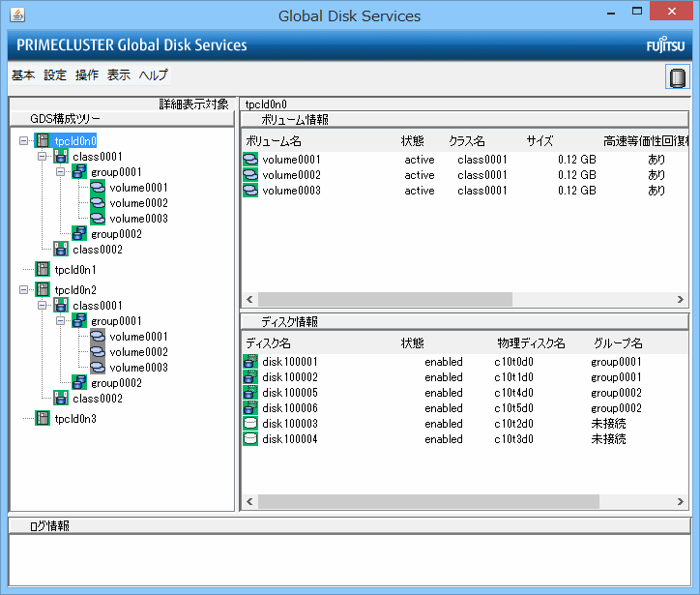Click the tpcld0n1 node icon
This screenshot has width=700, height=595.
pyautogui.click(x=43, y=269)
